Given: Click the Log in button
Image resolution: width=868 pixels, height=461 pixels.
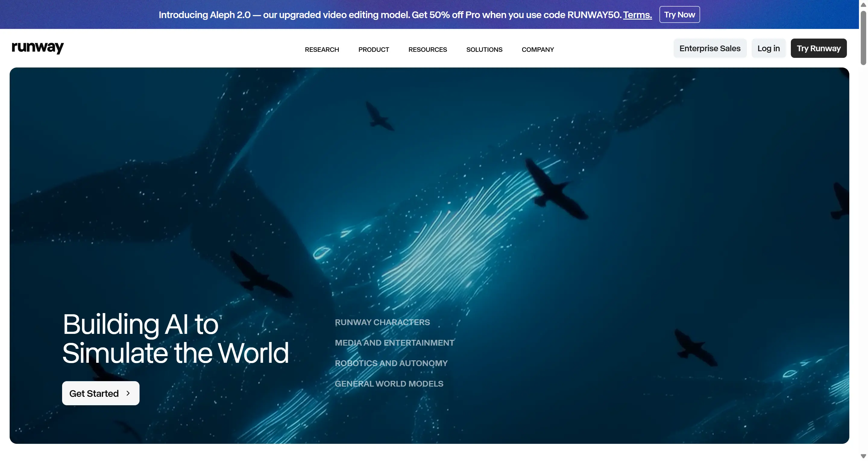Looking at the screenshot, I should (x=769, y=48).
